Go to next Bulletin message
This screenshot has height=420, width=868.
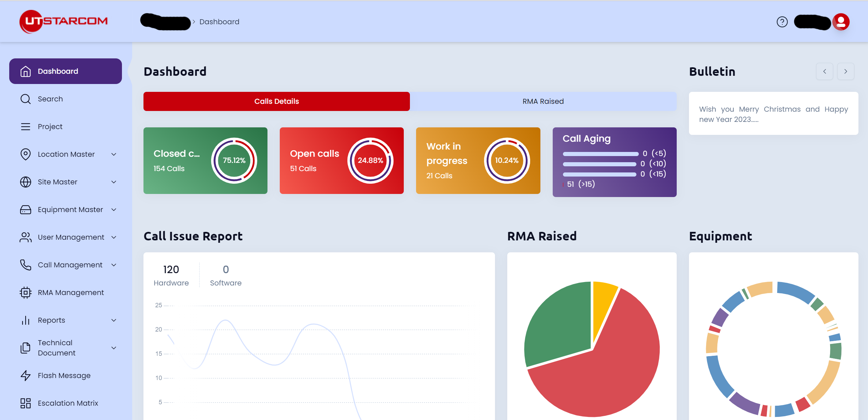pyautogui.click(x=845, y=71)
